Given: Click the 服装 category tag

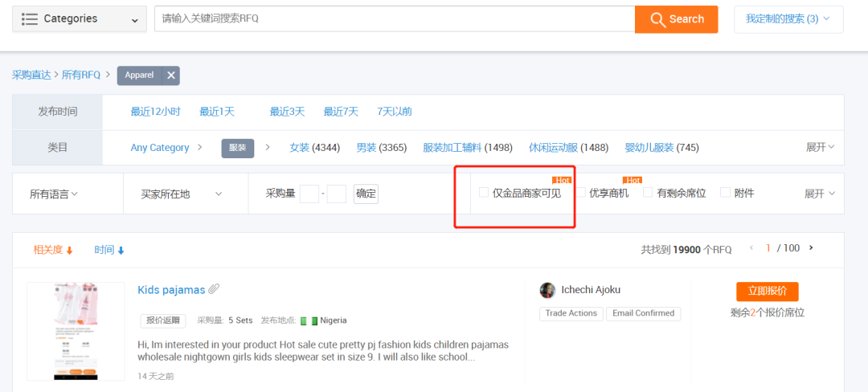Looking at the screenshot, I should click(237, 148).
